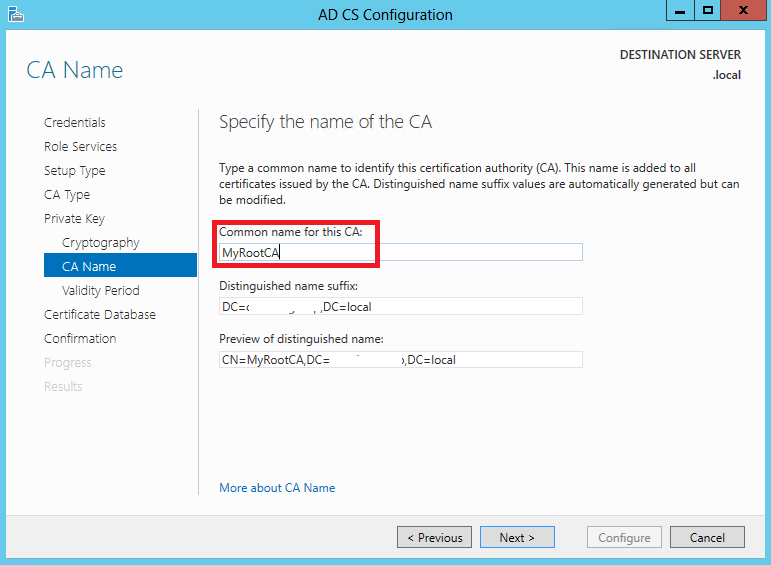
Task: Jump to the Validity Period sub-step
Action: click(x=101, y=291)
